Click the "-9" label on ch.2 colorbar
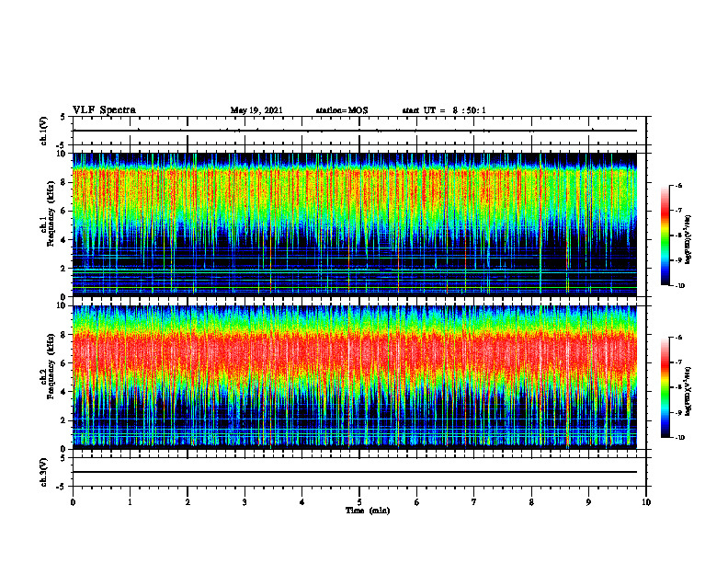 pos(678,412)
